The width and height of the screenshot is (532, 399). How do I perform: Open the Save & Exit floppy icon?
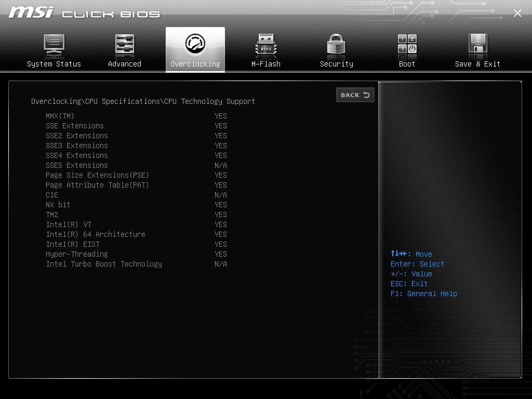click(478, 44)
